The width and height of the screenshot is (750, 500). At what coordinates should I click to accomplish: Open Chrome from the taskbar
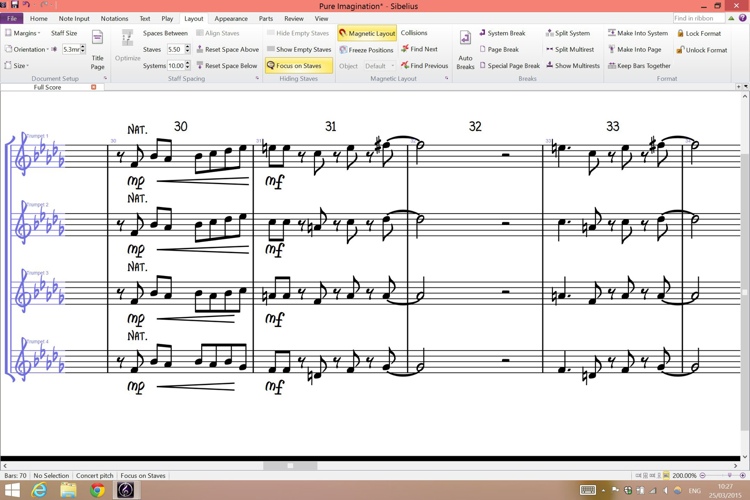pyautogui.click(x=97, y=490)
